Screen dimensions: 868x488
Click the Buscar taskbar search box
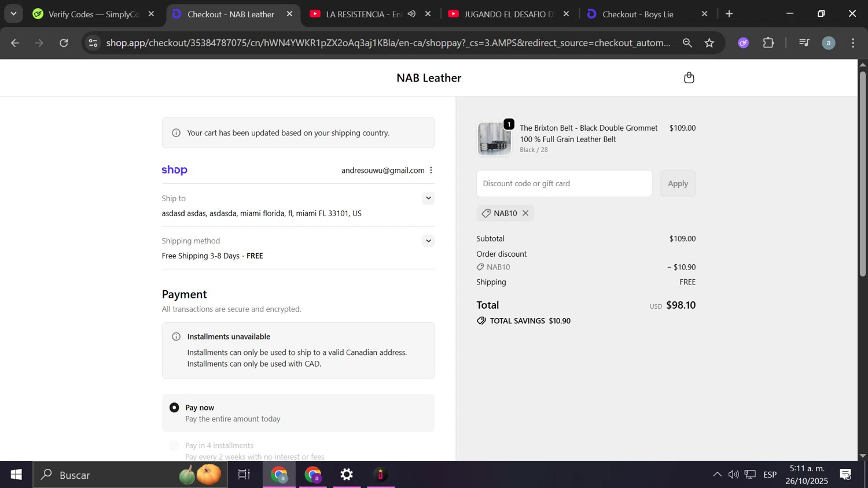[130, 475]
